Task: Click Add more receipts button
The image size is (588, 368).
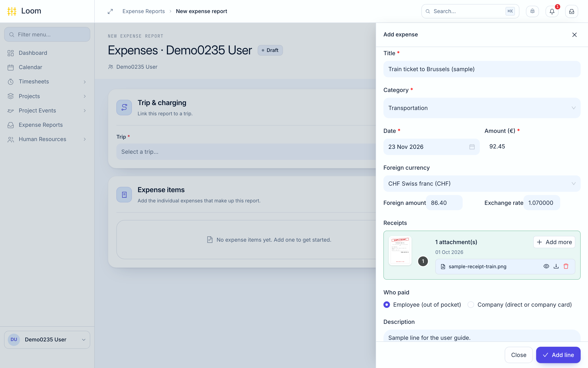Action: tap(554, 242)
